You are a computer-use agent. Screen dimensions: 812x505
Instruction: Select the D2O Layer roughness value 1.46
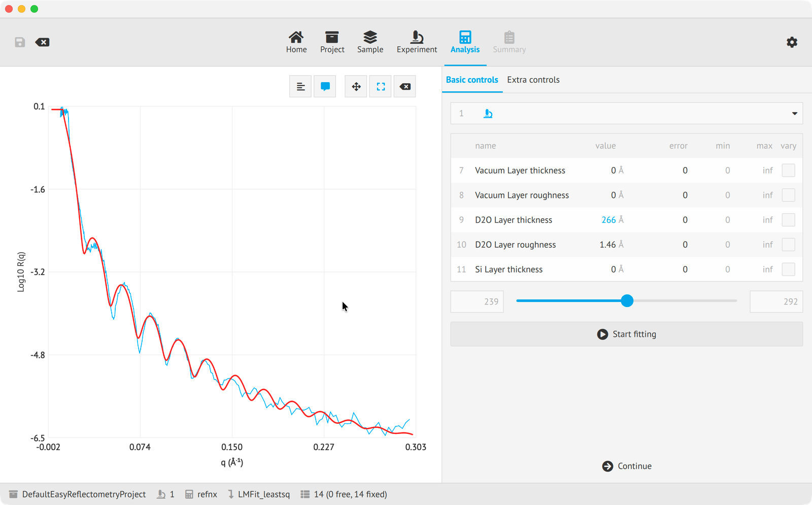(x=607, y=245)
